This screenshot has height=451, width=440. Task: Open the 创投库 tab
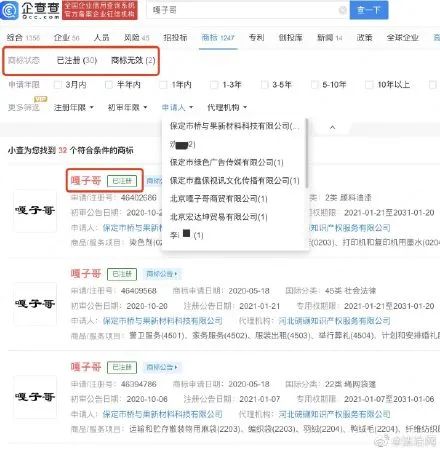[290, 37]
